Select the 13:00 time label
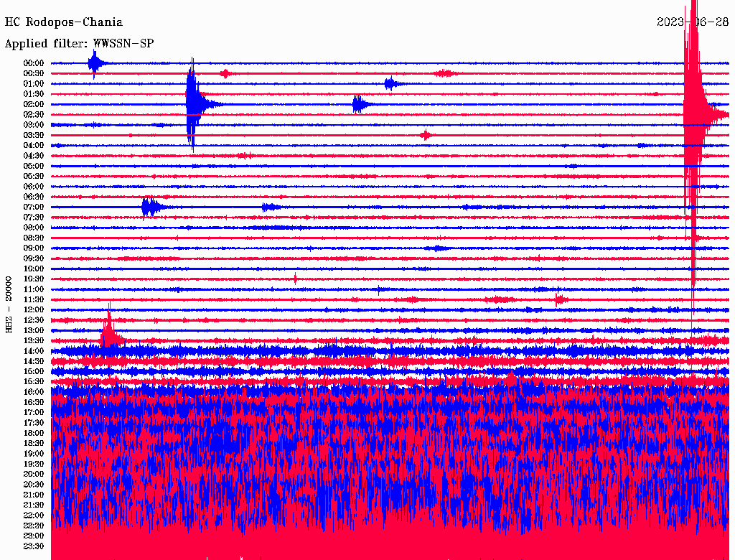Image resolution: width=735 pixels, height=560 pixels. coord(34,331)
